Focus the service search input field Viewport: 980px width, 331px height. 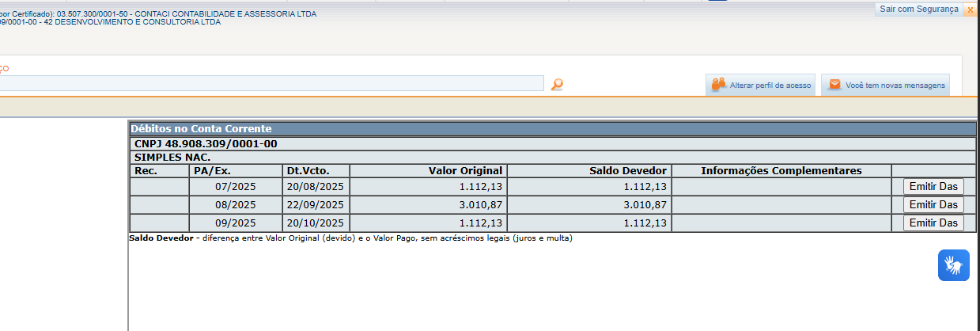point(269,83)
